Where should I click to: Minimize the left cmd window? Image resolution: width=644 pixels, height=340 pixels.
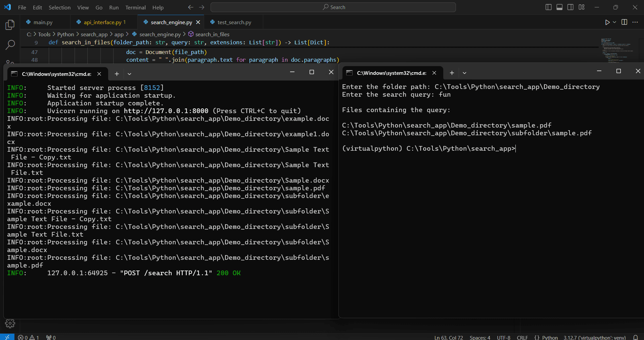coord(292,72)
